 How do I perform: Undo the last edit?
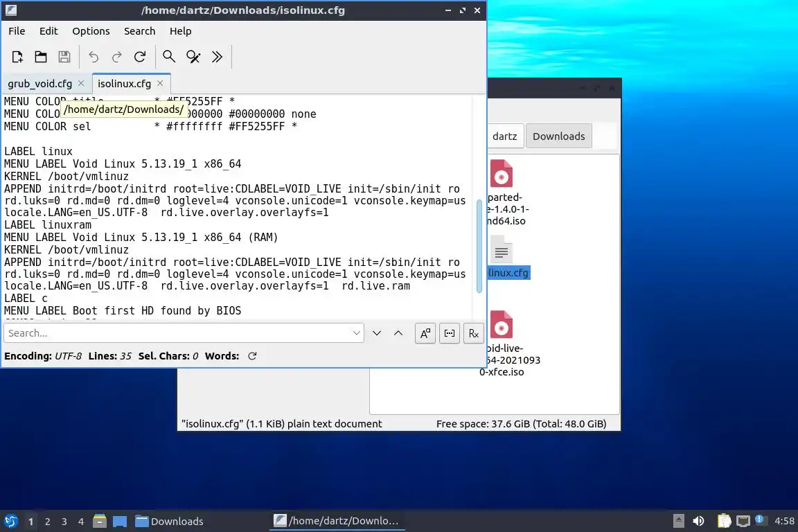coord(93,57)
